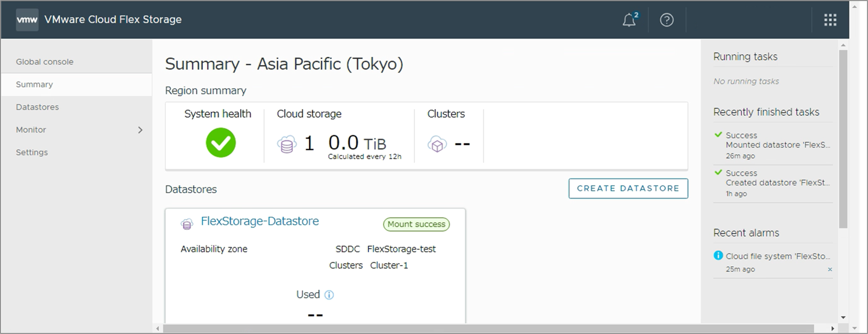Click the 'Cluster-1' value
Screen dimensions: 868x334
point(389,266)
